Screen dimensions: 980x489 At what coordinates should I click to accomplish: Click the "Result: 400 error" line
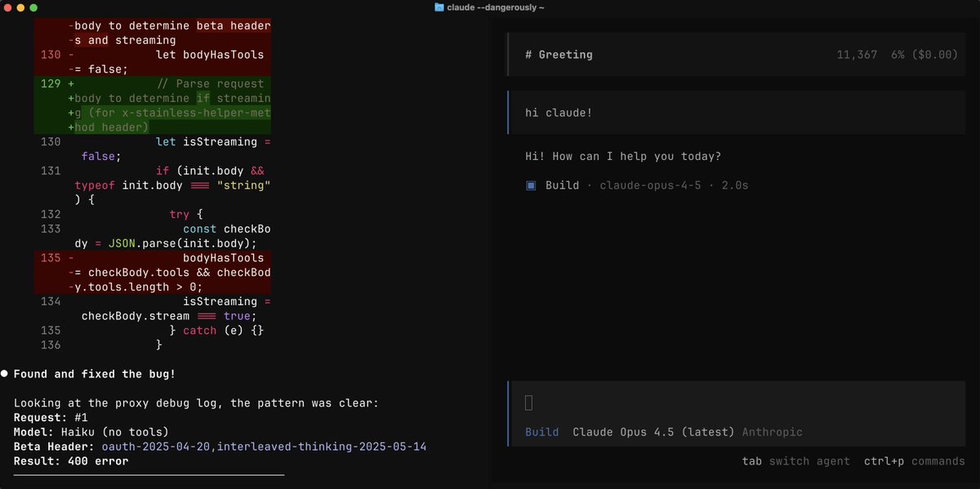(71, 461)
